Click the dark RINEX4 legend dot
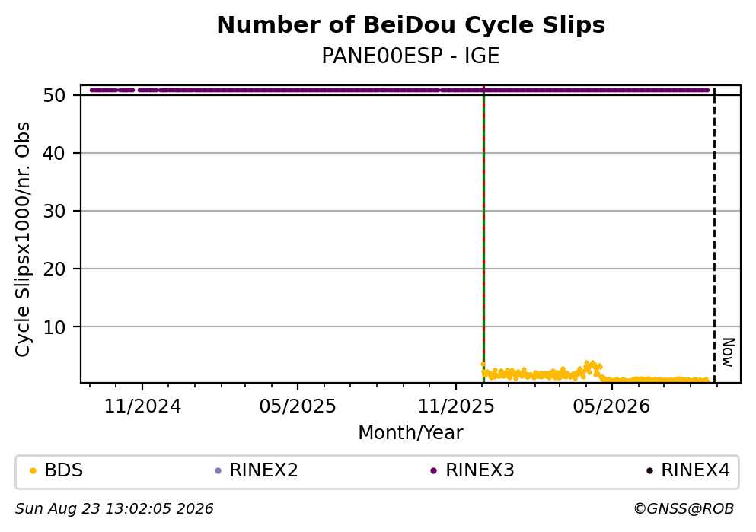756x532 pixels. pyautogui.click(x=649, y=471)
